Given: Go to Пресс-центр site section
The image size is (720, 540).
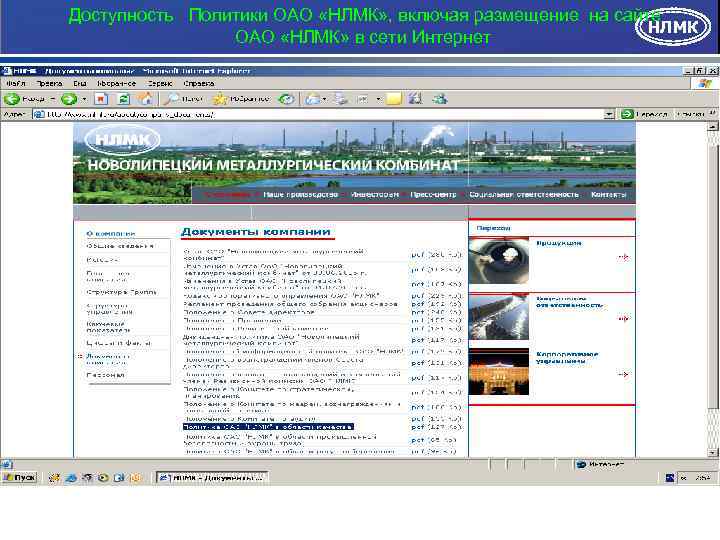Looking at the screenshot, I should (433, 195).
